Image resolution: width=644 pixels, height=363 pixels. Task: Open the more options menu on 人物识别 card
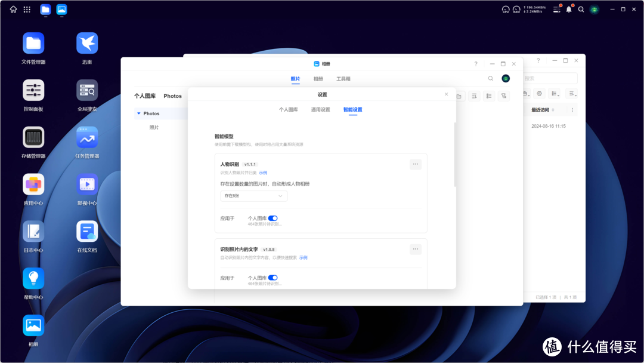[415, 164]
